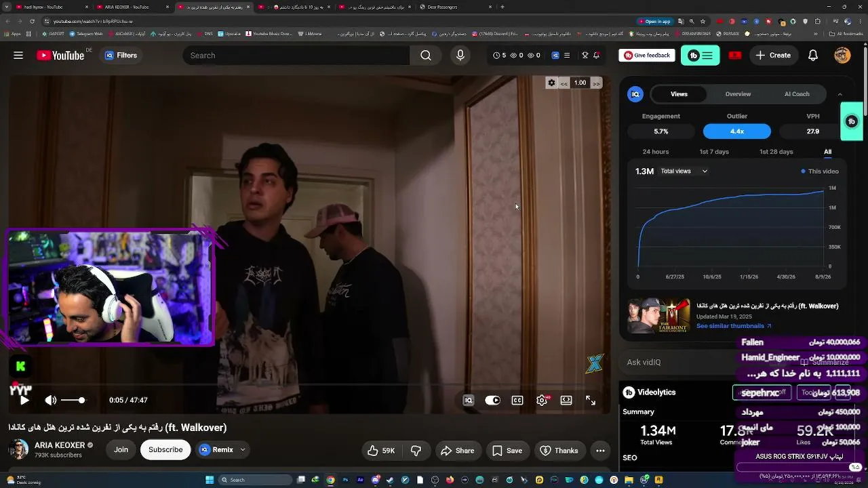868x488 pixels.
Task: Open Chrome from the taskbar
Action: 330,480
